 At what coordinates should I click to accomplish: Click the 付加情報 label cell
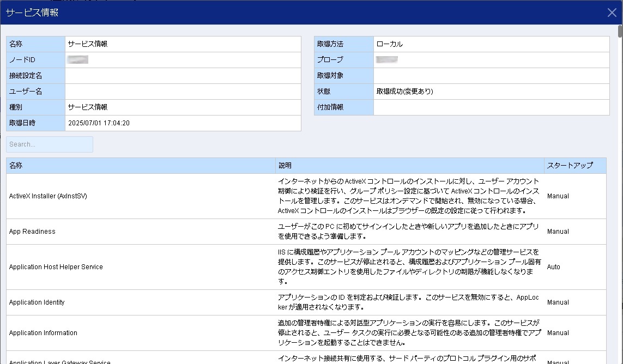tap(344, 107)
